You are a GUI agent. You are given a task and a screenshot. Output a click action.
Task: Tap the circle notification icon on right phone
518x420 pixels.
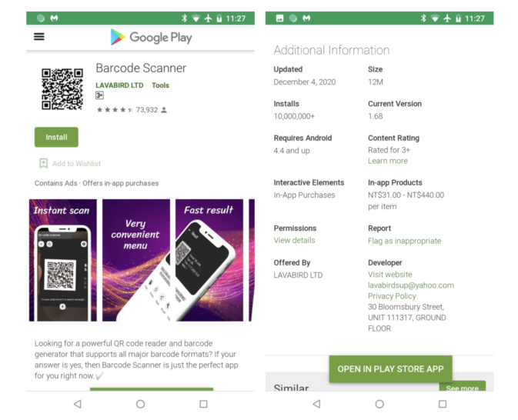click(293, 18)
